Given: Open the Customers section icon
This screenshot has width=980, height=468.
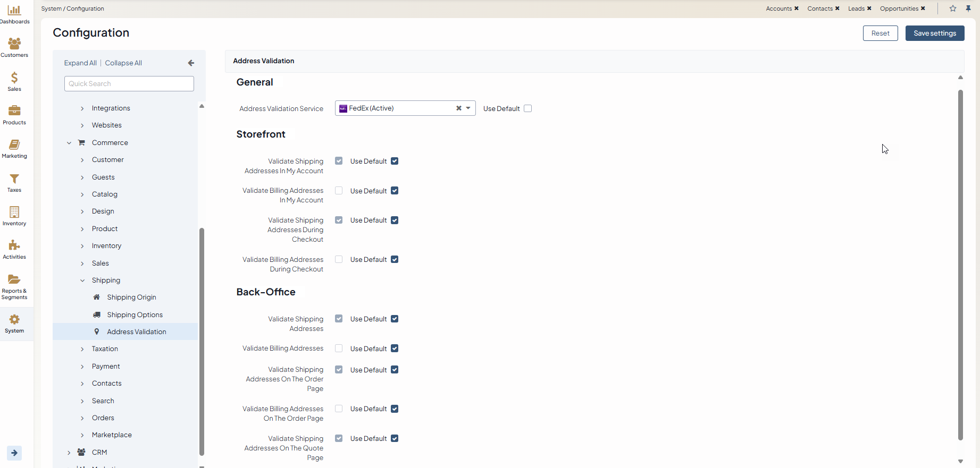Looking at the screenshot, I should click(14, 44).
